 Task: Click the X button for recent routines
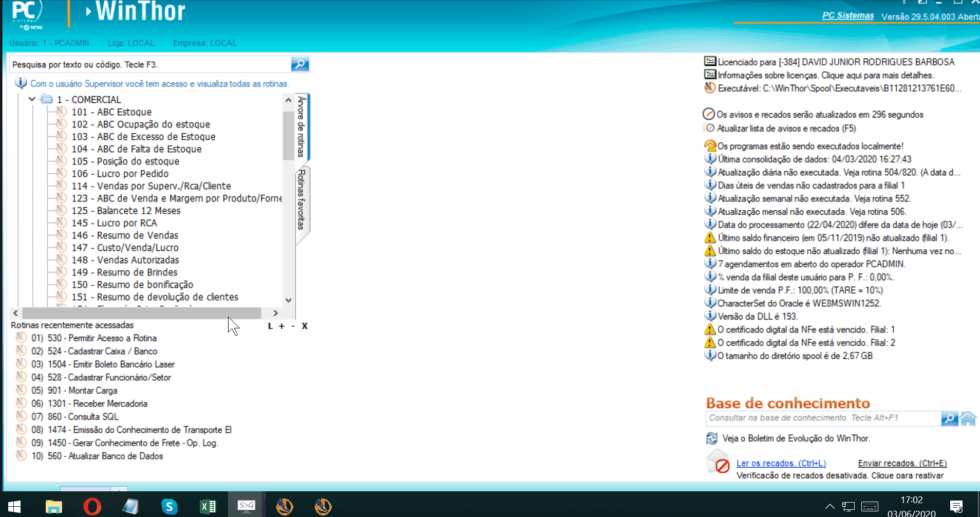[305, 326]
